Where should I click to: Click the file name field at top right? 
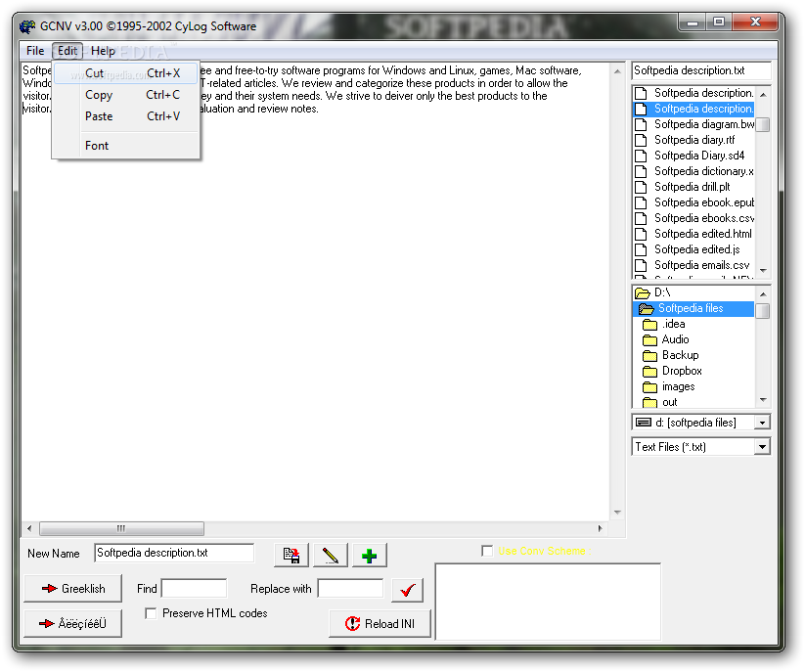tap(700, 70)
